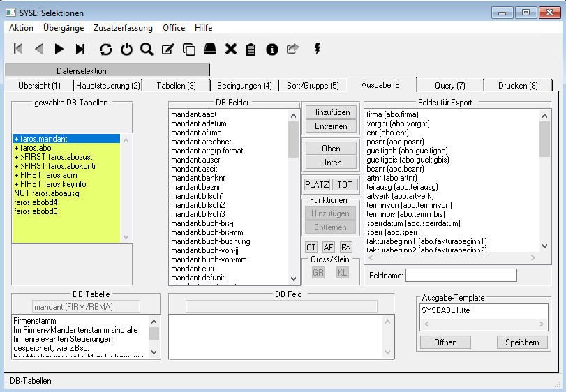This screenshot has width=566, height=392.
Task: Select NOT faros.aboausg table entry
Action: (66, 193)
